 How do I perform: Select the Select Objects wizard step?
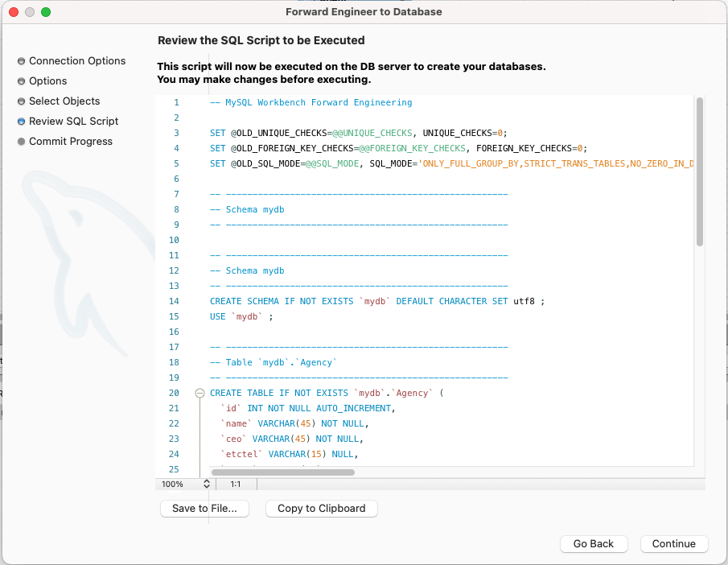click(64, 101)
